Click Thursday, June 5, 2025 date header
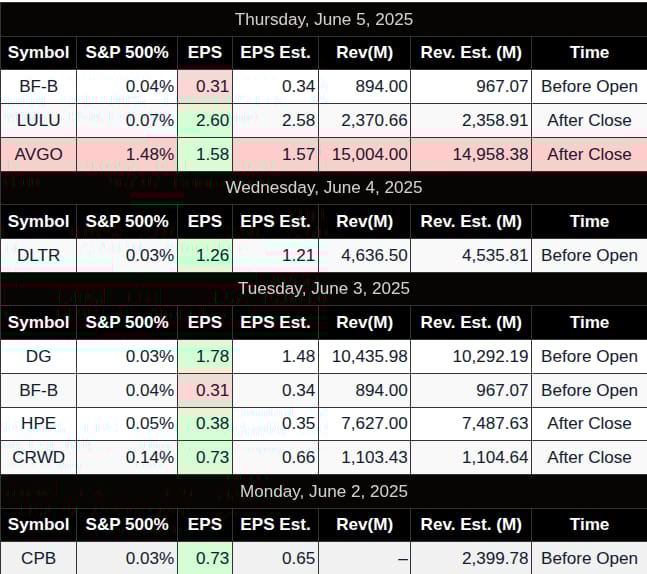647x574 pixels. 324,19
